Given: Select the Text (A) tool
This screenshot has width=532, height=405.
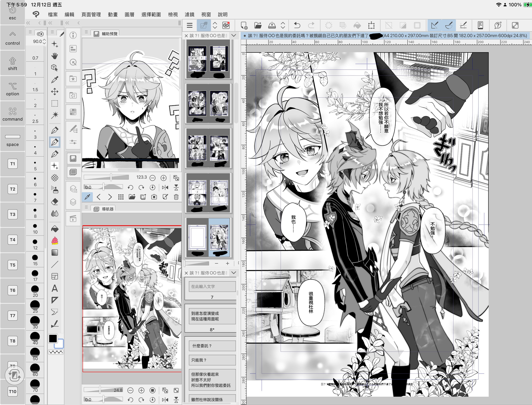Looking at the screenshot, I should (x=55, y=288).
